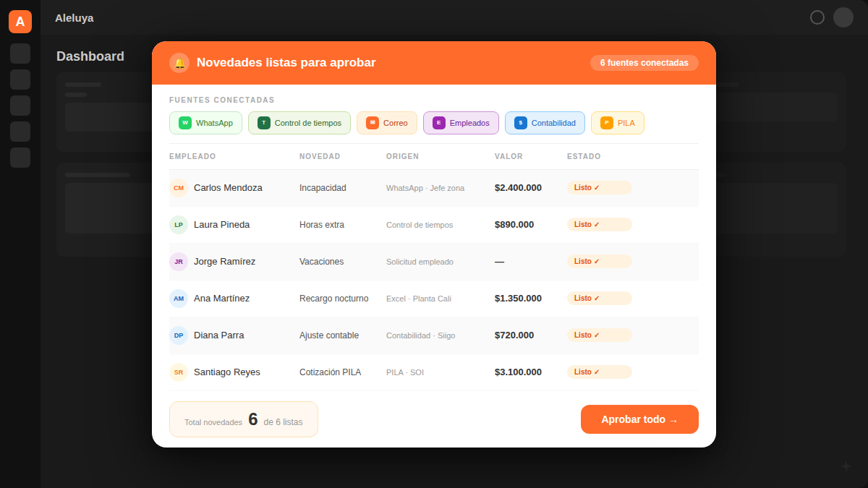
Task: Click the bell icon in the modal header
Action: 179,63
